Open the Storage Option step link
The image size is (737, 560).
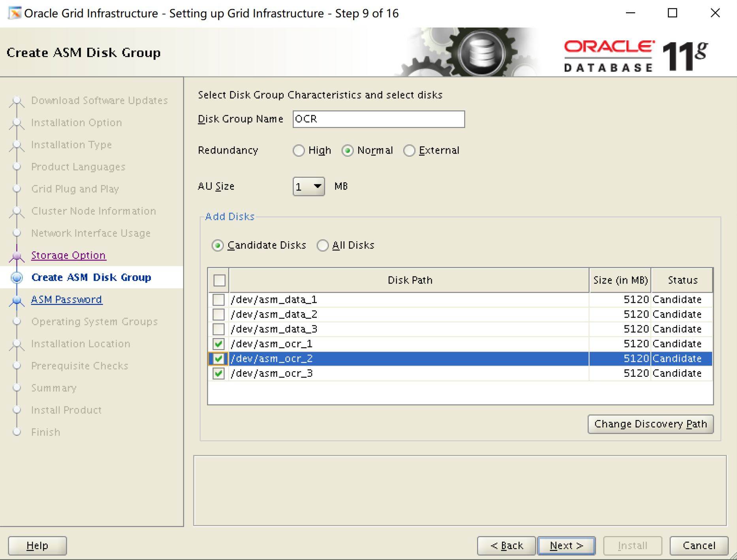click(x=68, y=255)
